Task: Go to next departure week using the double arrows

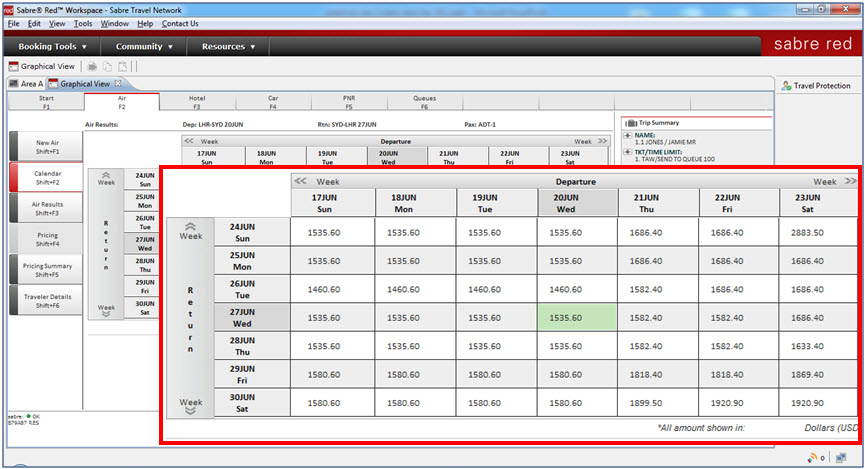Action: 850,181
